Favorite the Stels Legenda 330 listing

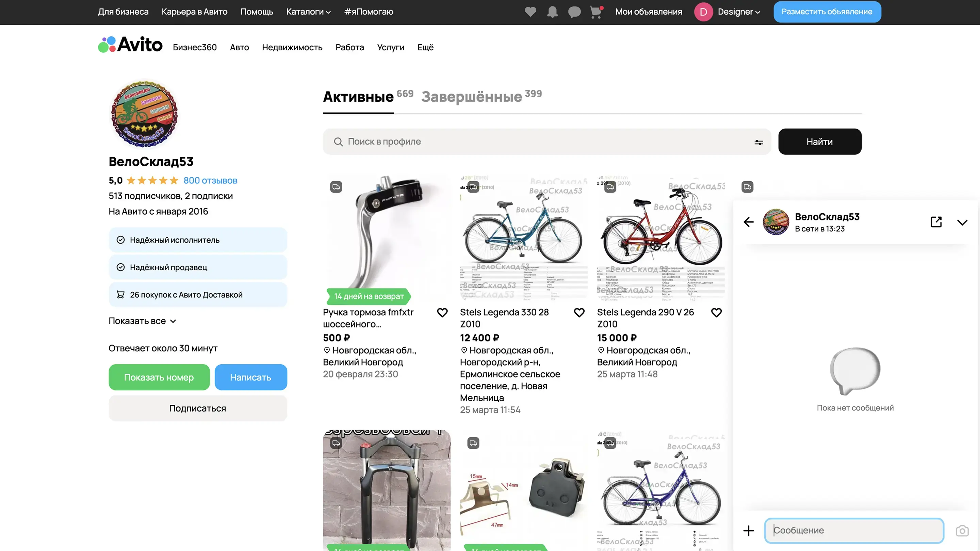pyautogui.click(x=579, y=313)
